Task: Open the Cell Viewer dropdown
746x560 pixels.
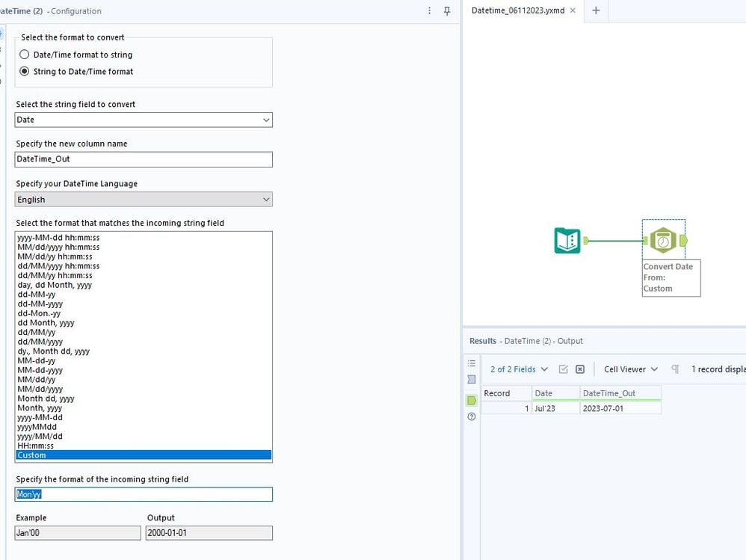Action: tap(631, 369)
